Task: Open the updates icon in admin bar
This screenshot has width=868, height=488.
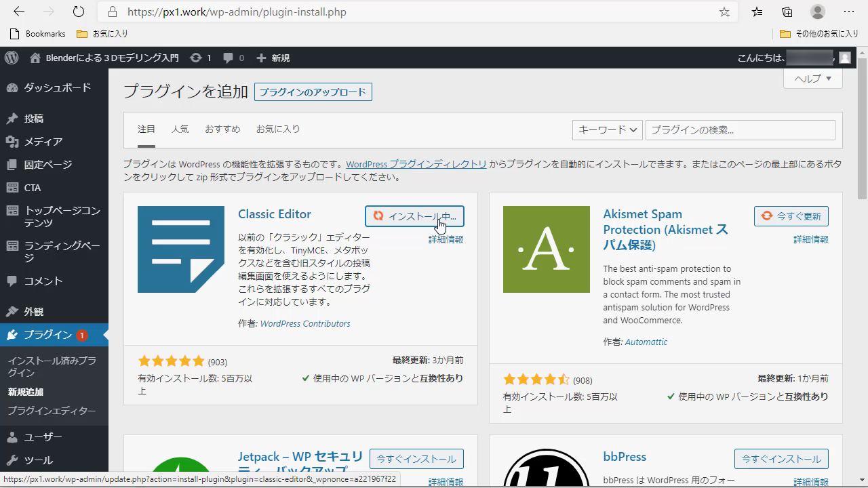Action: (x=196, y=58)
